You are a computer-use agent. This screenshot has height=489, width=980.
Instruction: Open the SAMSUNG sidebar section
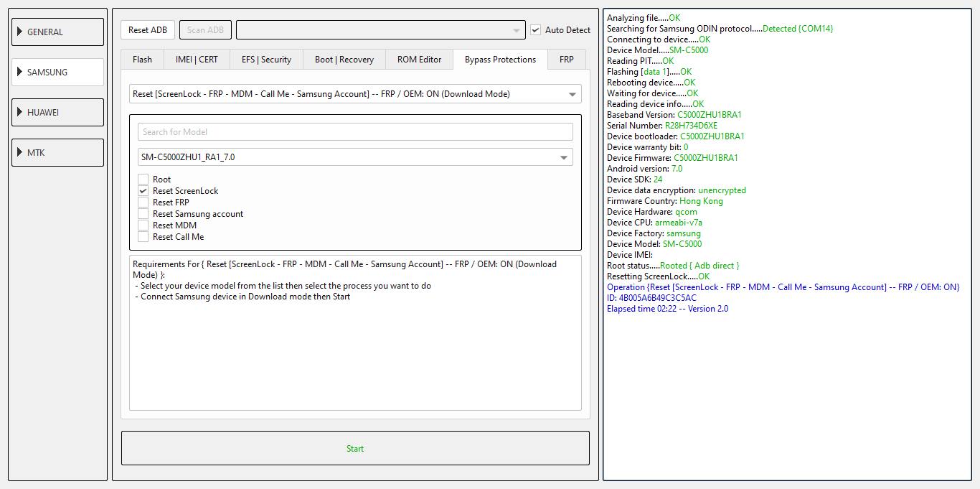(58, 72)
